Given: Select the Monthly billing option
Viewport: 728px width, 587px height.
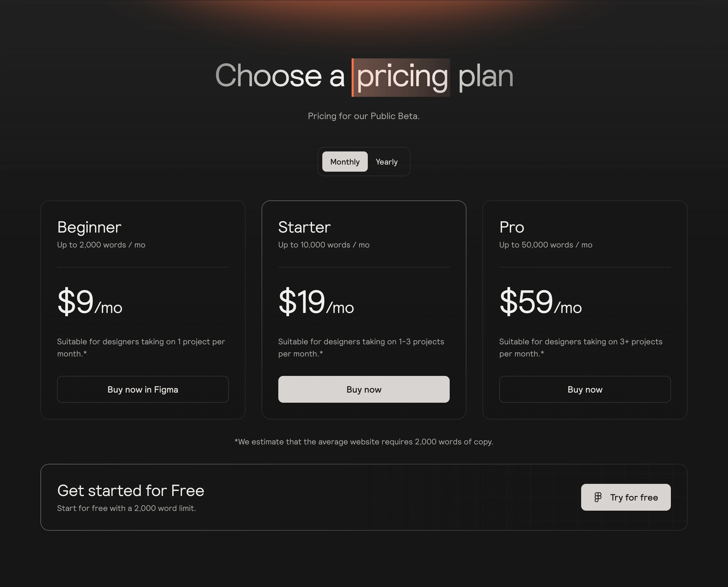Looking at the screenshot, I should (x=344, y=162).
